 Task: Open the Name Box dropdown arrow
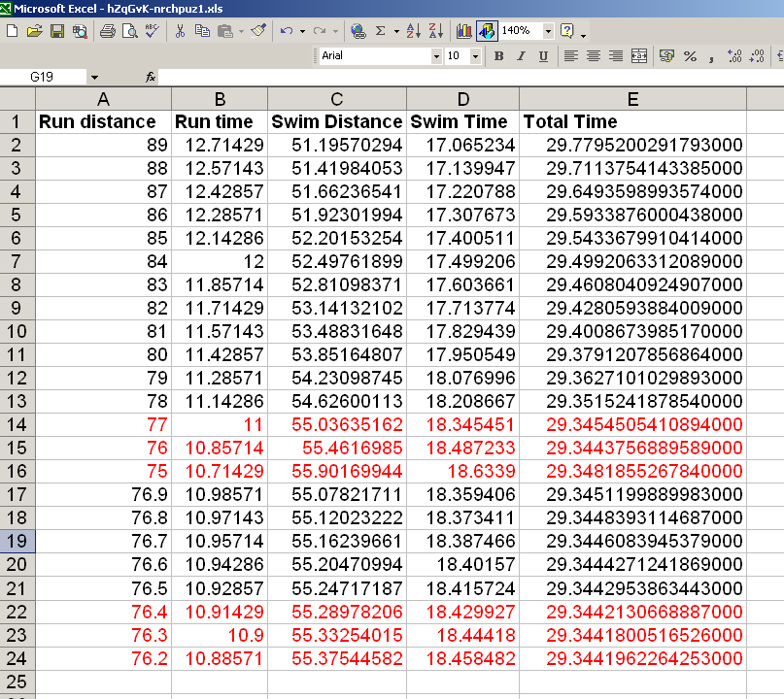coord(94,77)
